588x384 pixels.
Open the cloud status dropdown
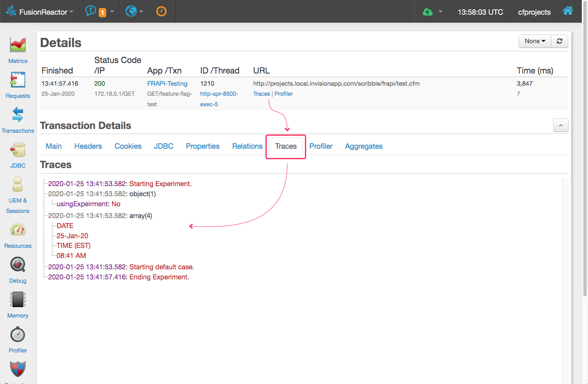(x=433, y=12)
